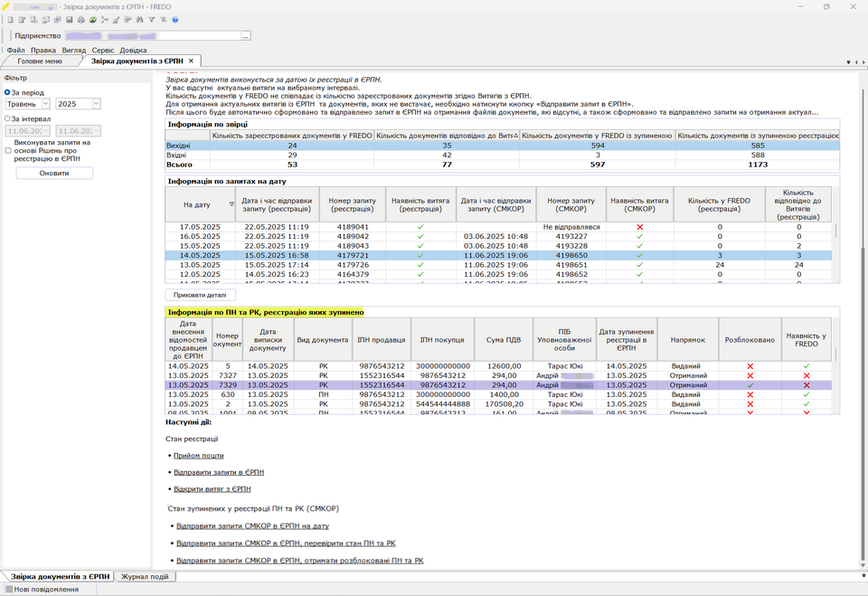Open the month dropdown showing Травень

point(45,104)
